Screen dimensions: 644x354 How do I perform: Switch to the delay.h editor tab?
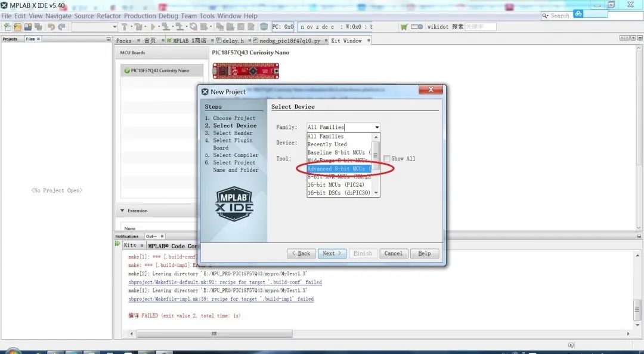pos(233,41)
